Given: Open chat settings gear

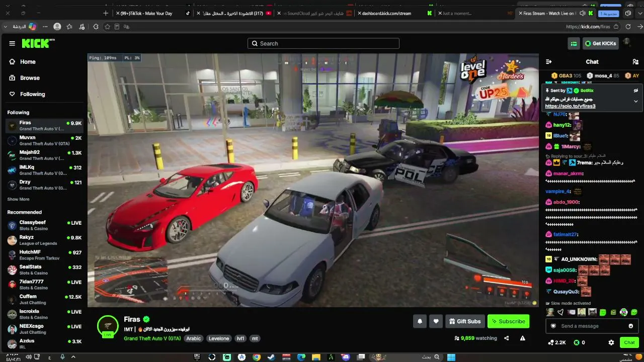Looking at the screenshot, I should pyautogui.click(x=611, y=342).
